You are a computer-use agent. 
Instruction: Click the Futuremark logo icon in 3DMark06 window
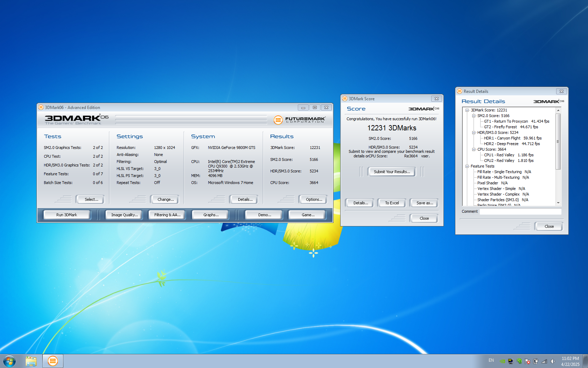tap(278, 120)
